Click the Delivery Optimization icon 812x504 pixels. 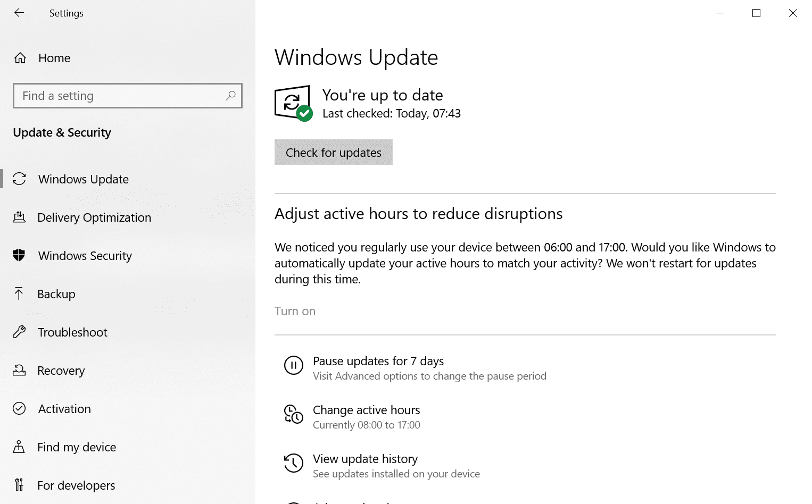[x=20, y=217]
